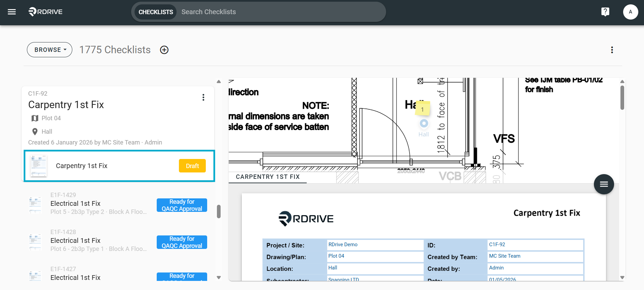This screenshot has height=290, width=644.
Task: Click the Hall location pin icon
Action: [35, 132]
